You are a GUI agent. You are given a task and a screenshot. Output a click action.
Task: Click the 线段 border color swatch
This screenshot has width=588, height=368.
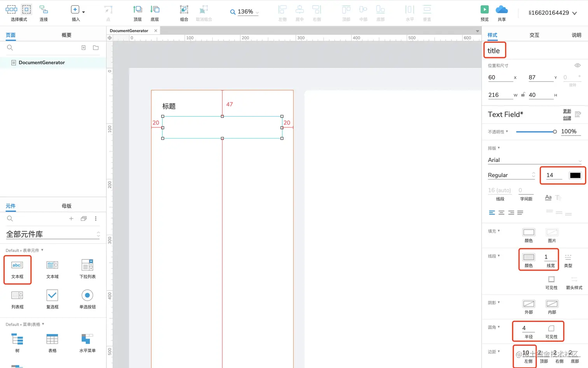coord(528,257)
